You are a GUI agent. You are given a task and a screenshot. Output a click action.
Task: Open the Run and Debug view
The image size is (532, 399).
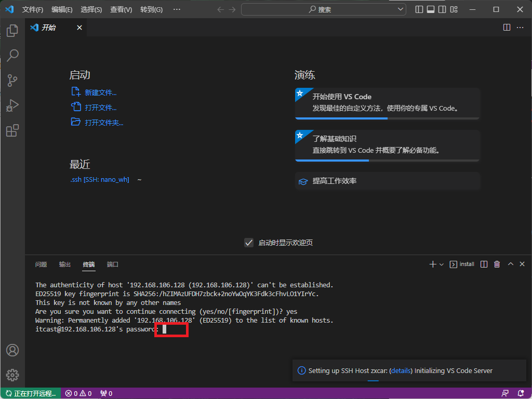click(x=12, y=105)
